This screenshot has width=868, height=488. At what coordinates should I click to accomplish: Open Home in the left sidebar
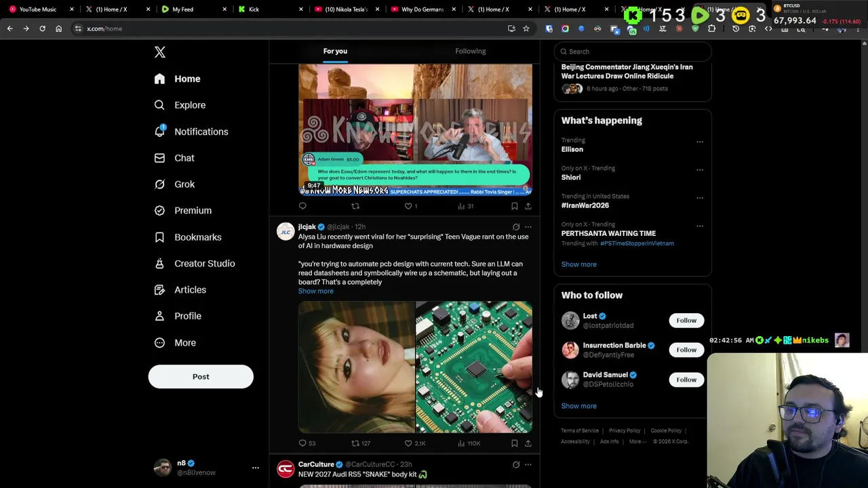coord(177,79)
